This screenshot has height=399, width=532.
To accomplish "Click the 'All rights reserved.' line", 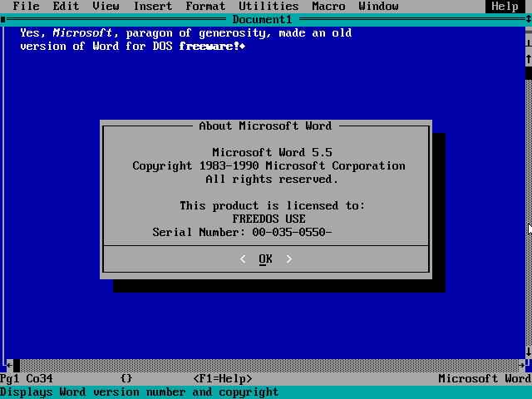I will pos(272,180).
